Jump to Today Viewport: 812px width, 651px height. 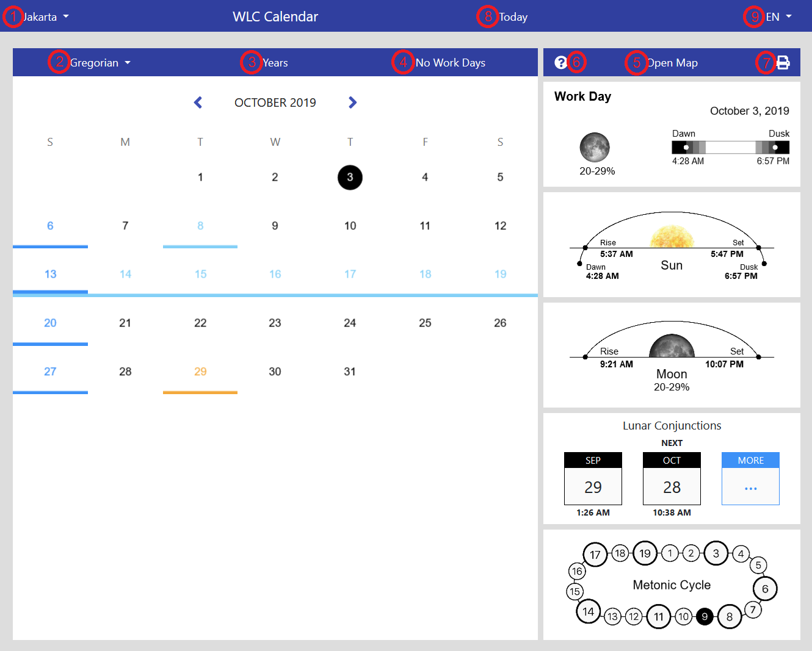[x=513, y=16]
